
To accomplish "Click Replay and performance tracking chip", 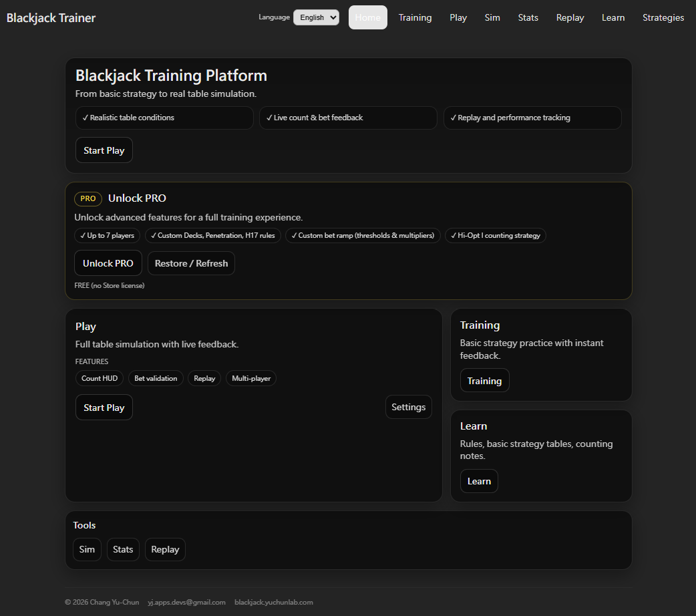I will pos(532,118).
